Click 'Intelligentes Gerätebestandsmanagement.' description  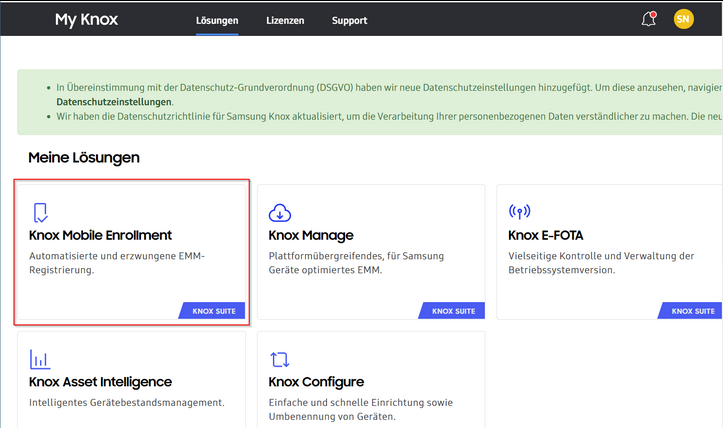click(x=127, y=403)
